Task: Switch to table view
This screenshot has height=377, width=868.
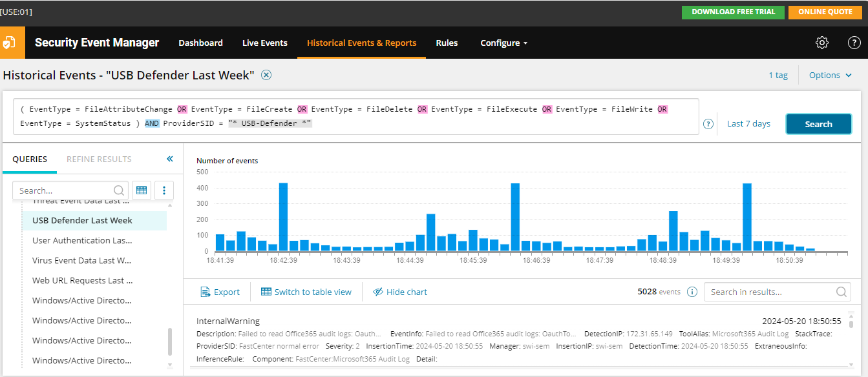Action: (x=306, y=292)
